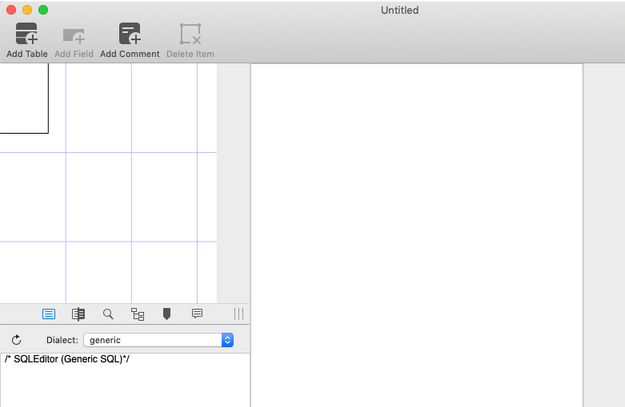The height and width of the screenshot is (407, 625).
Task: Click the SQLEditor Generic SQL comment line
Action: click(x=67, y=359)
